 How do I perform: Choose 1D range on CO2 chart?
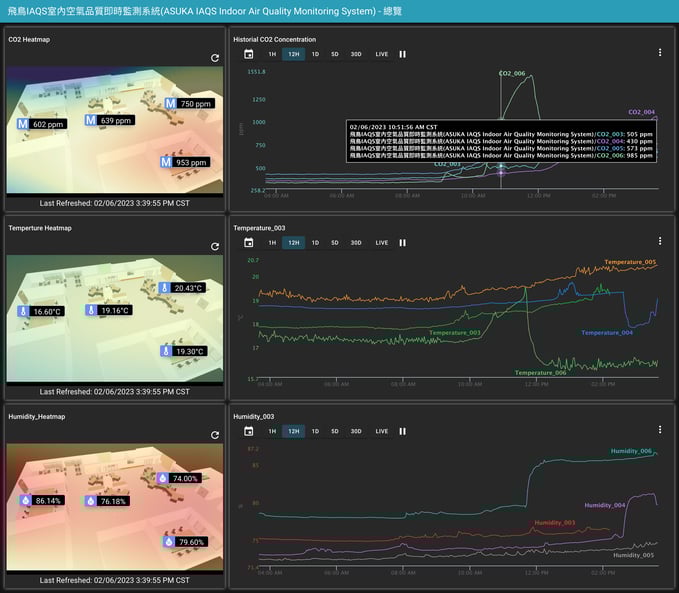[315, 54]
